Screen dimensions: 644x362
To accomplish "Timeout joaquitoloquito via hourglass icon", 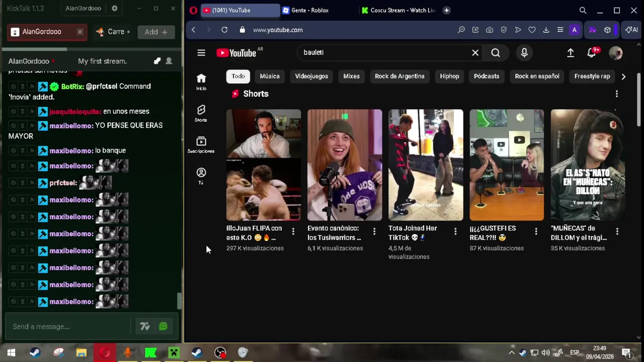I will 23,112.
